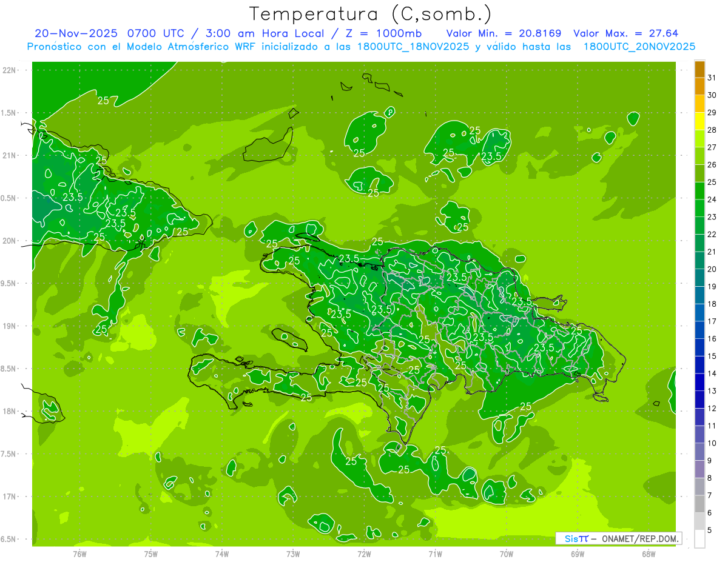Click the teal swatch between 19 and 20
This screenshot has width=728, height=562.
click(x=699, y=278)
